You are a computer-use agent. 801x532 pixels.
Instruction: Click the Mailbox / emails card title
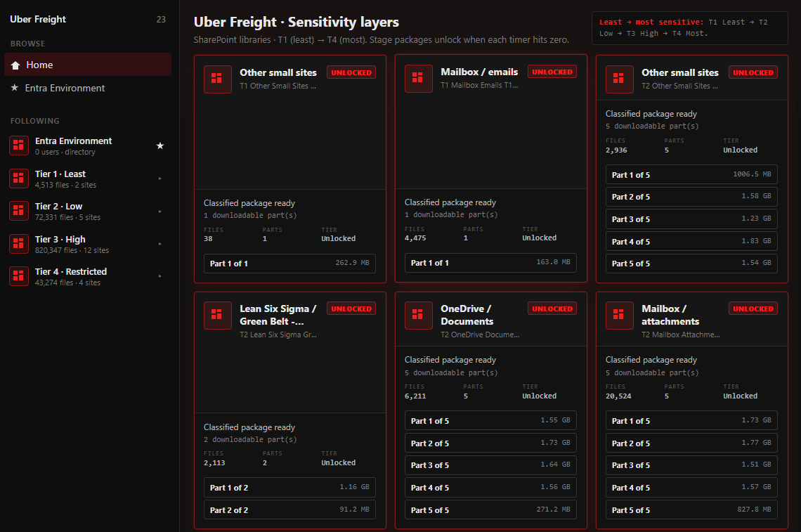[479, 72]
